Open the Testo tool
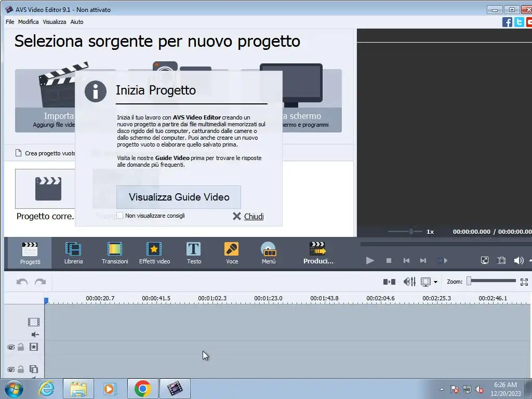This screenshot has height=399, width=532. coord(194,253)
